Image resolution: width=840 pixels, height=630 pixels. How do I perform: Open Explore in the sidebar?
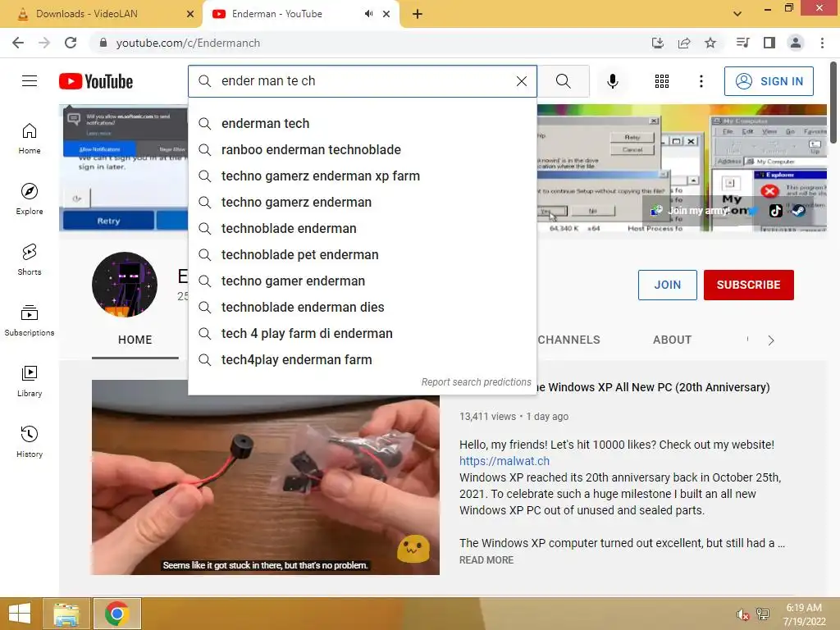point(30,199)
